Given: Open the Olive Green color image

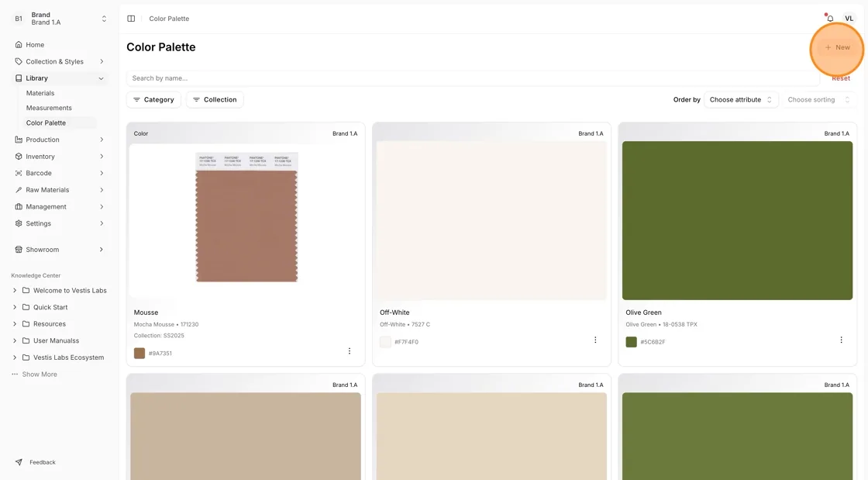Looking at the screenshot, I should pyautogui.click(x=737, y=220).
